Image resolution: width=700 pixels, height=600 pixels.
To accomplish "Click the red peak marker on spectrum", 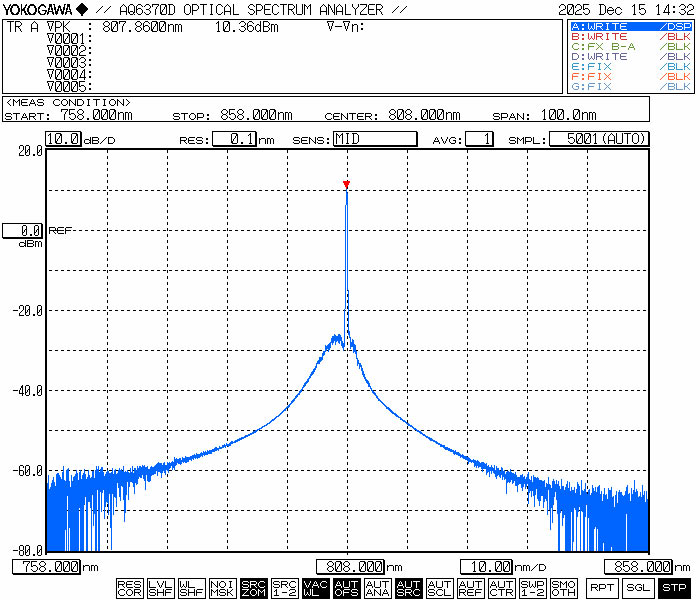I will pyautogui.click(x=346, y=185).
